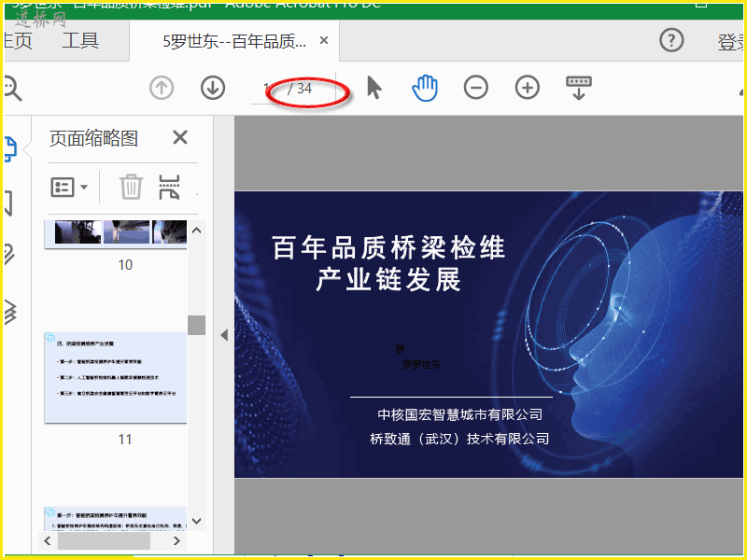The width and height of the screenshot is (747, 560).
Task: Click the 登录 sign-in button
Action: [x=731, y=42]
